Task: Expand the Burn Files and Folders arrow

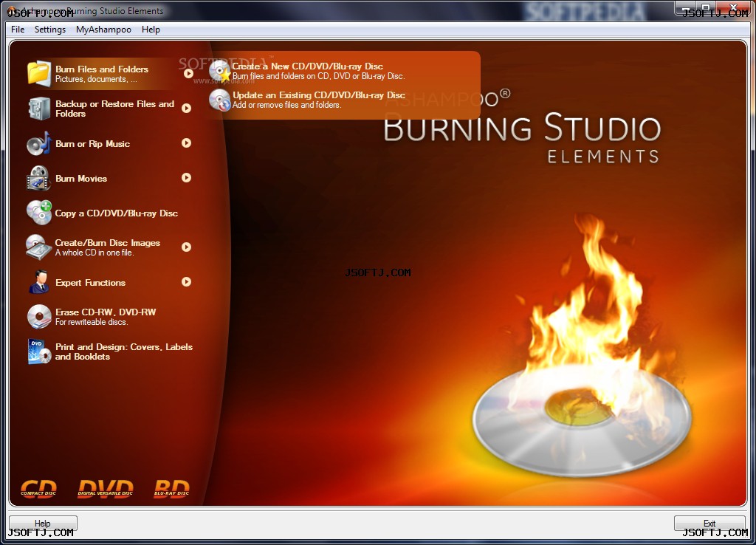Action: tap(188, 73)
